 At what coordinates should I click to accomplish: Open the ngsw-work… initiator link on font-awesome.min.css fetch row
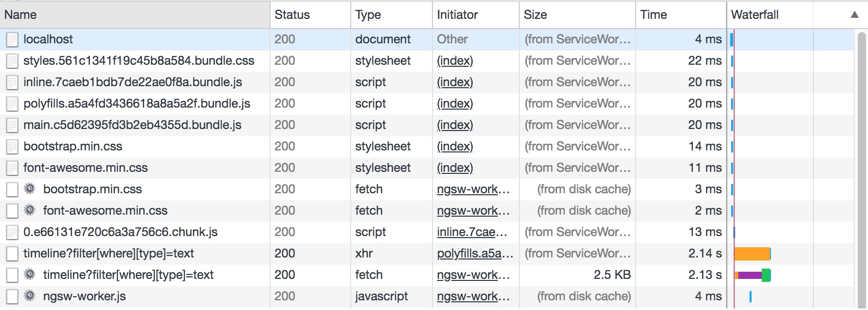[x=473, y=211]
